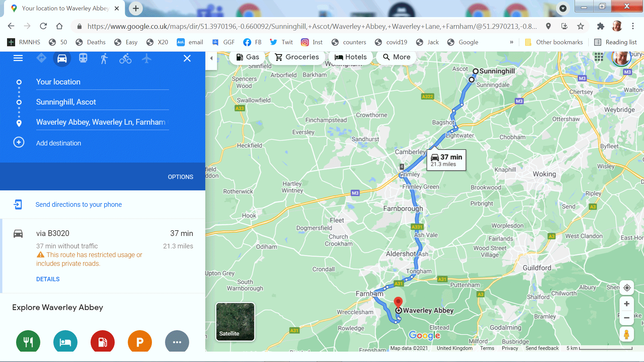Zoom in on the map
The height and width of the screenshot is (362, 644).
click(x=627, y=304)
